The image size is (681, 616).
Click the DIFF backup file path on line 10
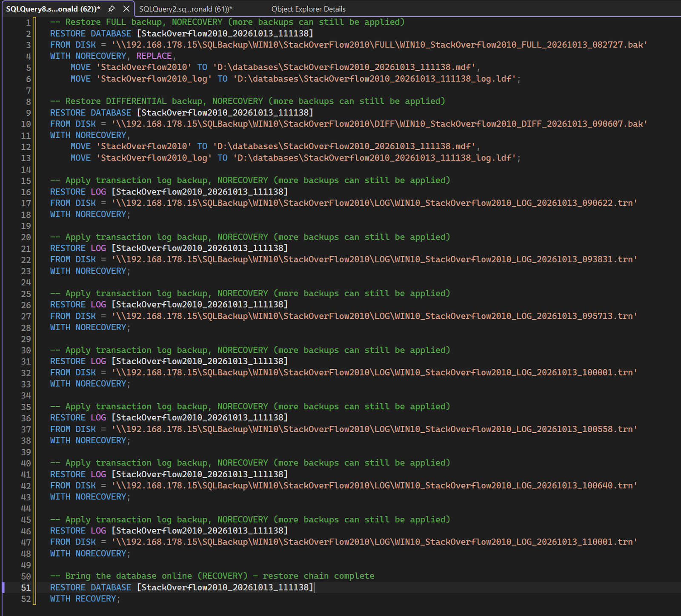[380, 124]
